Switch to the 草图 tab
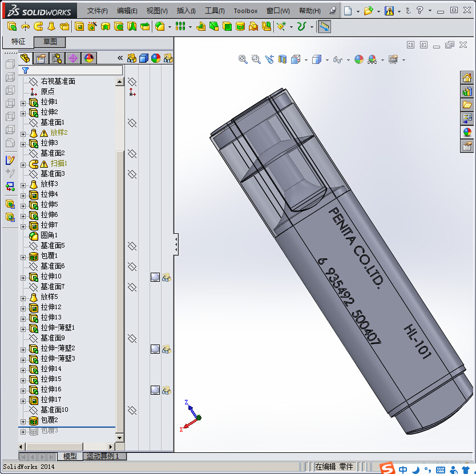The width and height of the screenshot is (476, 474). (x=50, y=42)
